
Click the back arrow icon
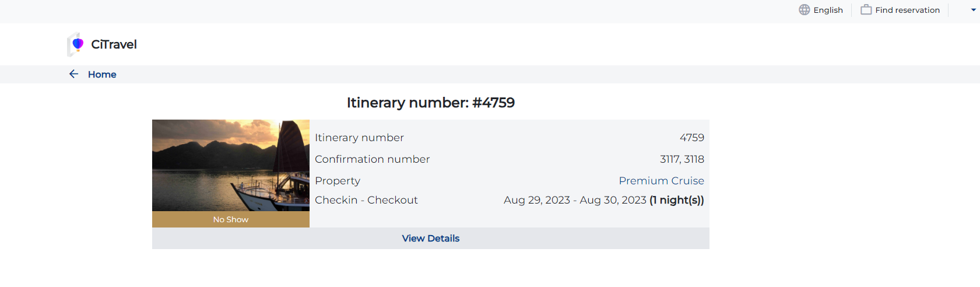click(73, 74)
